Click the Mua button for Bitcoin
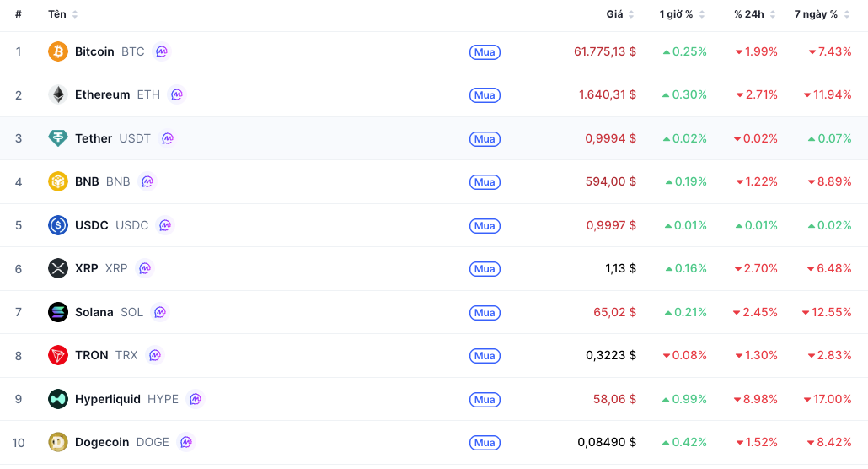Screen dimensions: 868x469 tap(485, 52)
